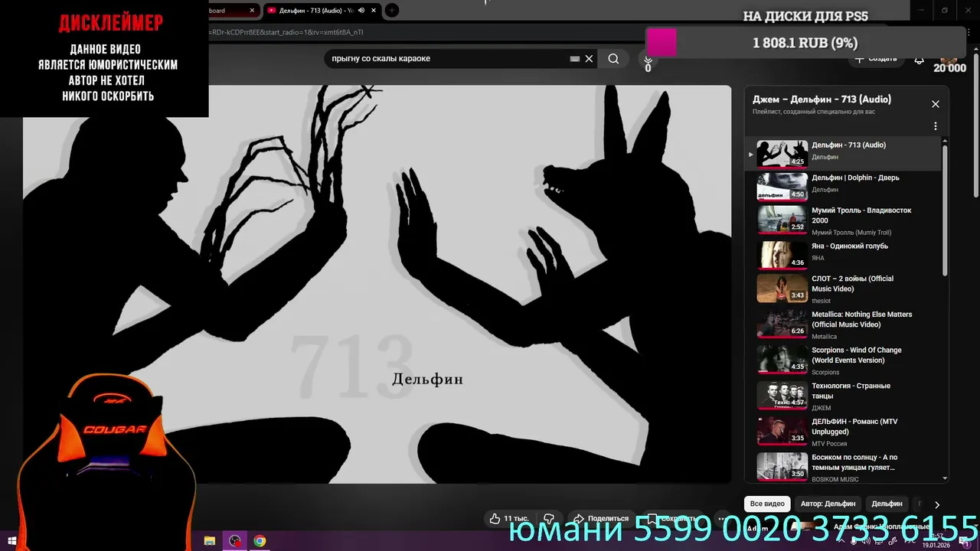Viewport: 980px width, 551px height.
Task: Open the on-screen keyboard icon in search box
Action: click(575, 59)
